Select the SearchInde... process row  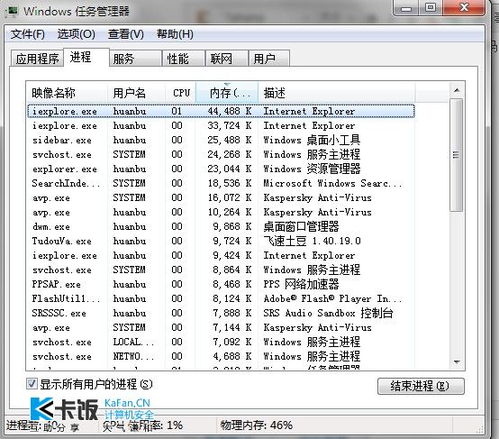221,183
